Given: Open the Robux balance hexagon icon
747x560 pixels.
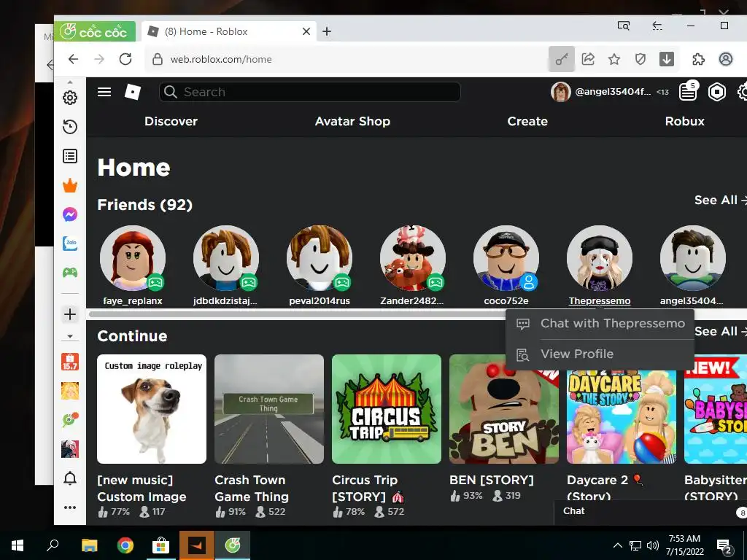Looking at the screenshot, I should coord(717,92).
